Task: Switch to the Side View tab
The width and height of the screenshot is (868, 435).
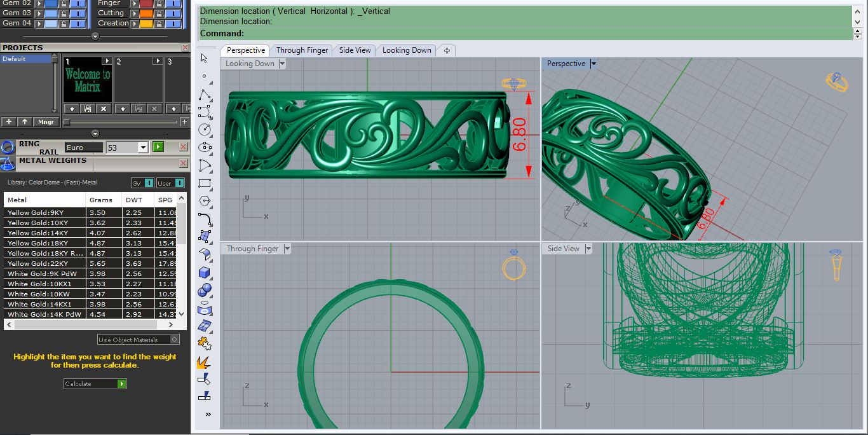Action: (355, 50)
